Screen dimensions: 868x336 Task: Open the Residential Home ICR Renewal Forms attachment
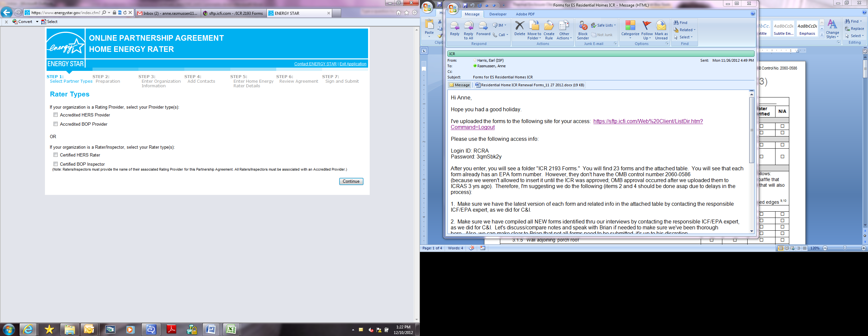(530, 85)
